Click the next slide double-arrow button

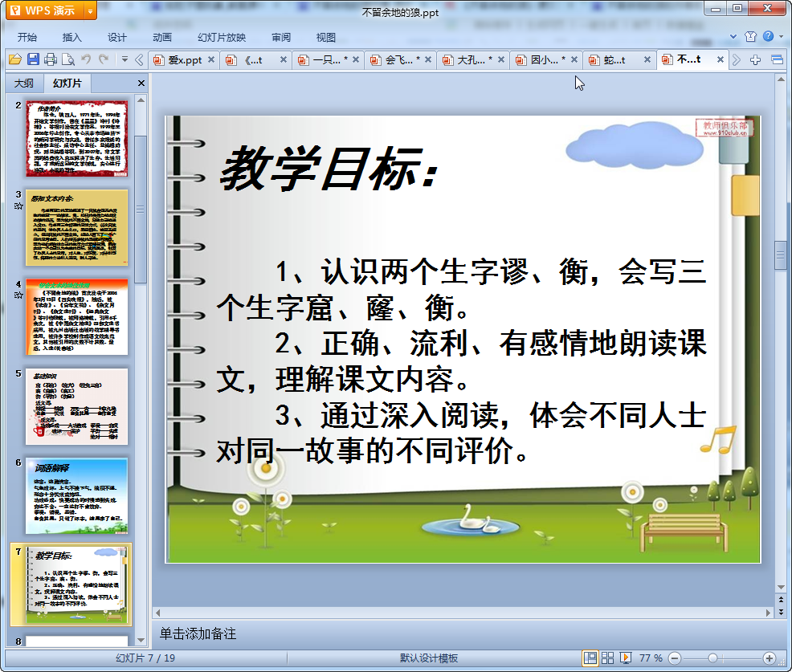click(x=781, y=612)
